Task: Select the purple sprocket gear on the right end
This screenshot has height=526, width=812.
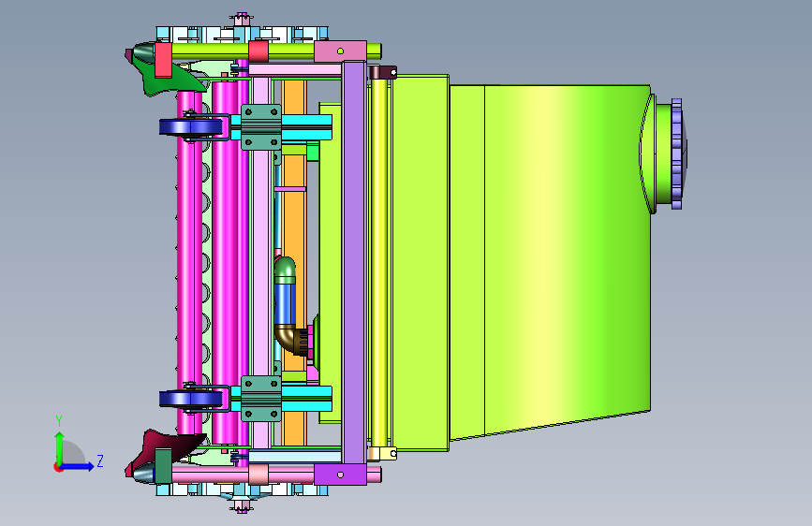Action: 678,153
